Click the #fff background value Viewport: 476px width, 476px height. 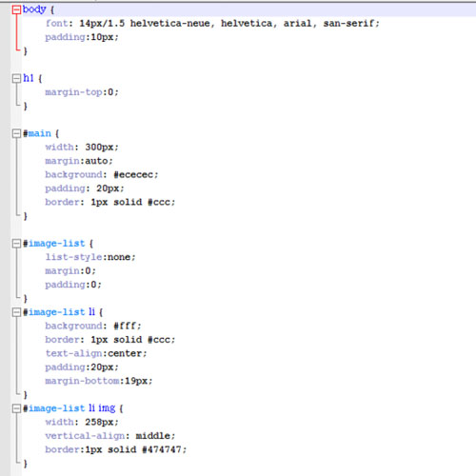[x=125, y=326]
